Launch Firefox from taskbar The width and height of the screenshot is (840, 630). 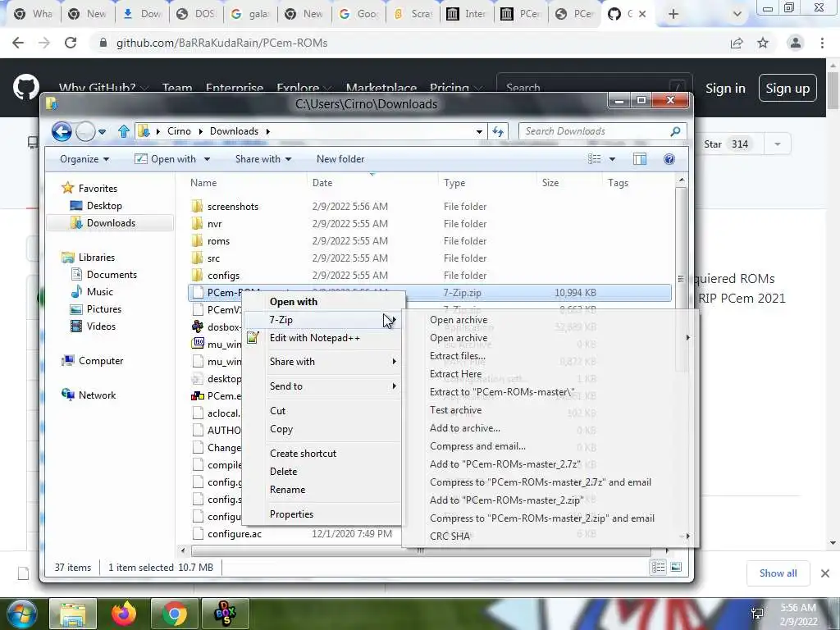point(124,614)
